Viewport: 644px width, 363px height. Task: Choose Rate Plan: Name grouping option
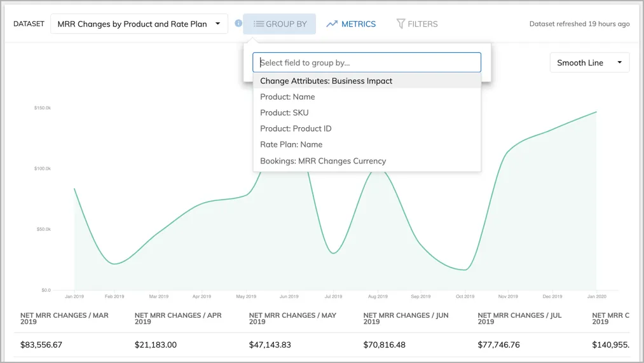[x=367, y=144]
